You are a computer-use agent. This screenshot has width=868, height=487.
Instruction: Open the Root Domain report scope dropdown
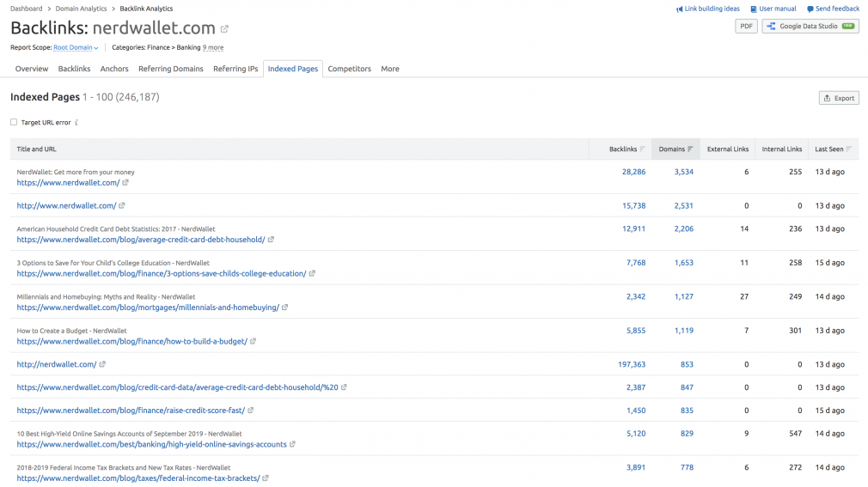click(76, 47)
